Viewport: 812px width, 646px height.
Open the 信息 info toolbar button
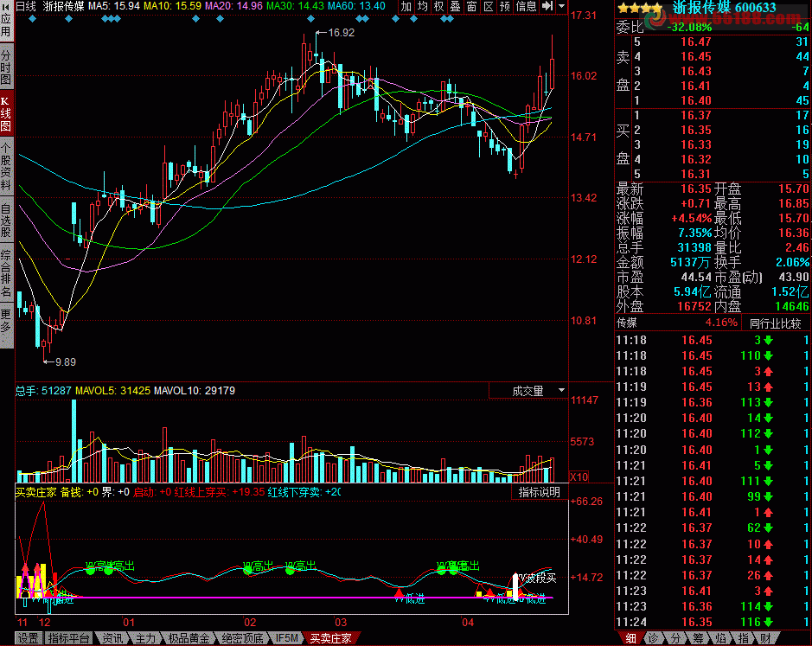click(526, 6)
